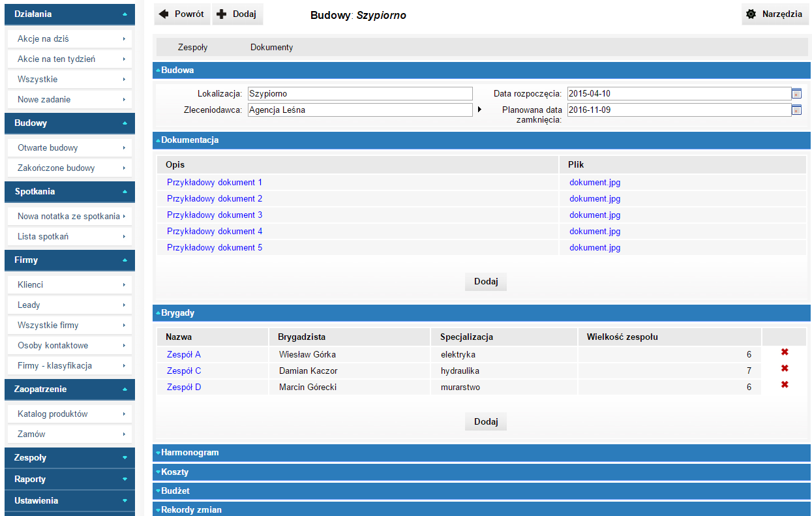Expand the Budżet section
Viewport: 812px width, 516px height.
pyautogui.click(x=175, y=491)
